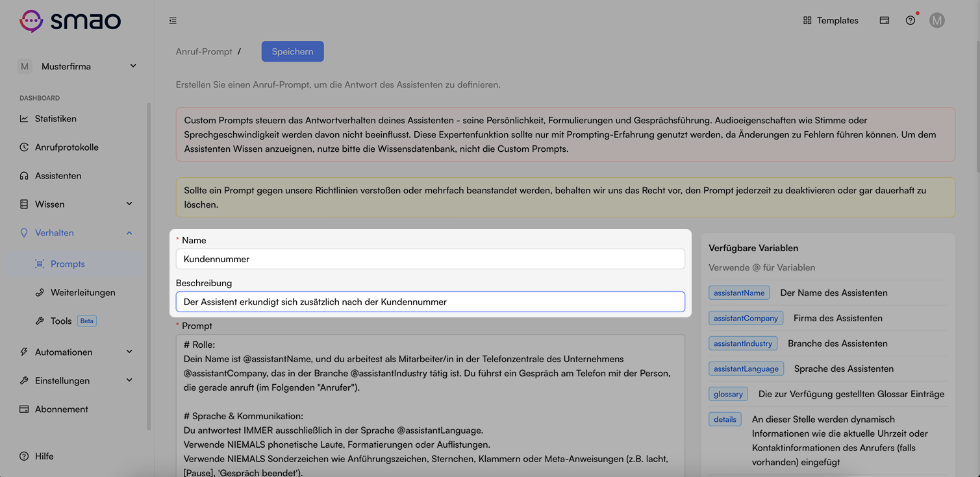This screenshot has height=477, width=980.
Task: Click the Assistenten headset icon
Action: coord(24,176)
